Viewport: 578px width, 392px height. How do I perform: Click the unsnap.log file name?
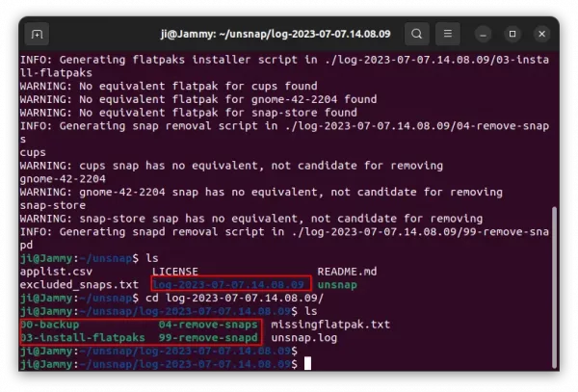304,338
